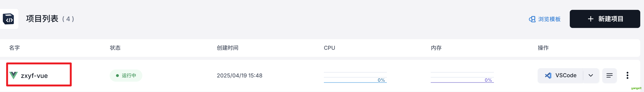The height and width of the screenshot is (92, 644).
Task: Open project in VSCode
Action: [x=560, y=76]
